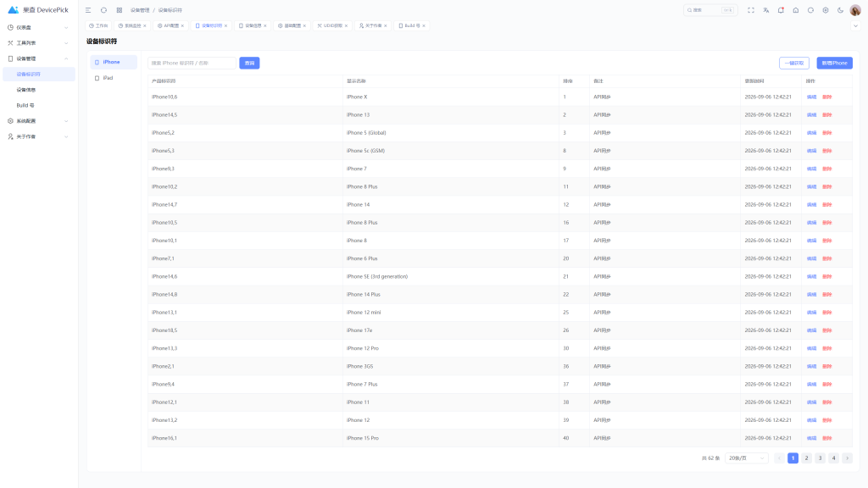Close the 基础配置 tab

pyautogui.click(x=304, y=25)
